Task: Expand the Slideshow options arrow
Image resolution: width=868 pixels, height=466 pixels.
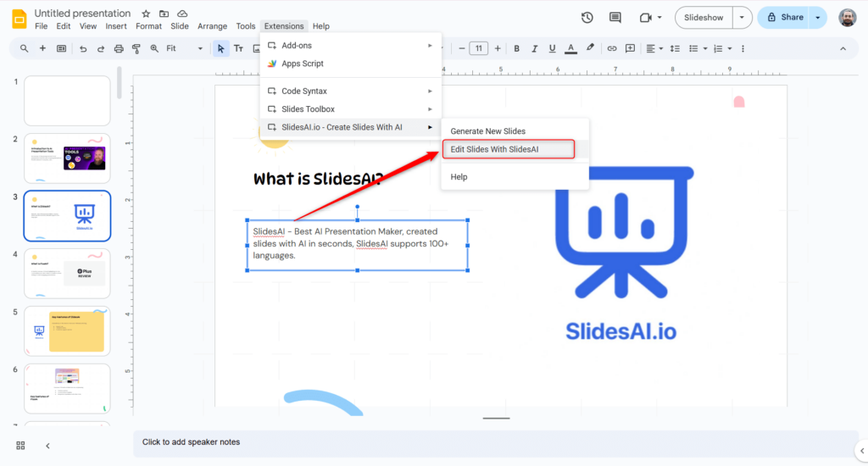Action: (x=743, y=17)
